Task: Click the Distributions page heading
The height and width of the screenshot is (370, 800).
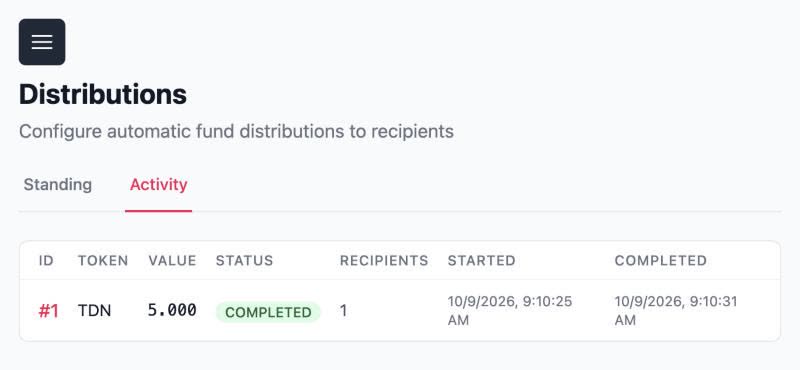Action: [103, 94]
